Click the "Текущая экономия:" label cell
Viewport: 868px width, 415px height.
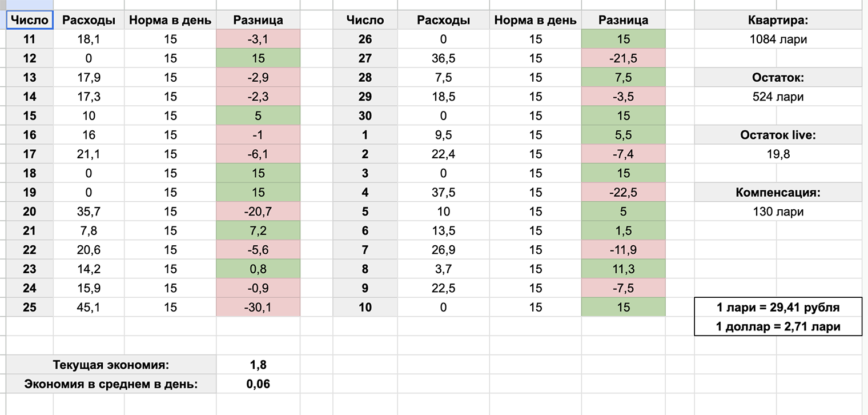pos(111,365)
